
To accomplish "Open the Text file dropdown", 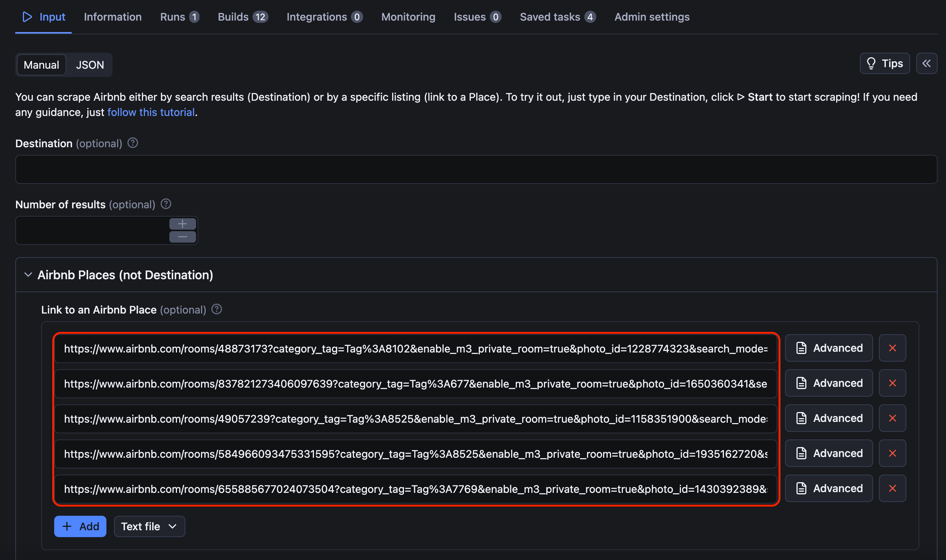I will pyautogui.click(x=149, y=526).
